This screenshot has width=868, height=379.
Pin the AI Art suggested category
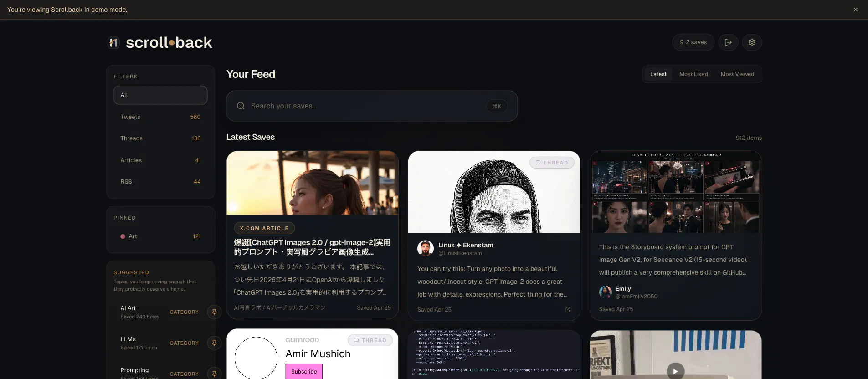(x=214, y=312)
